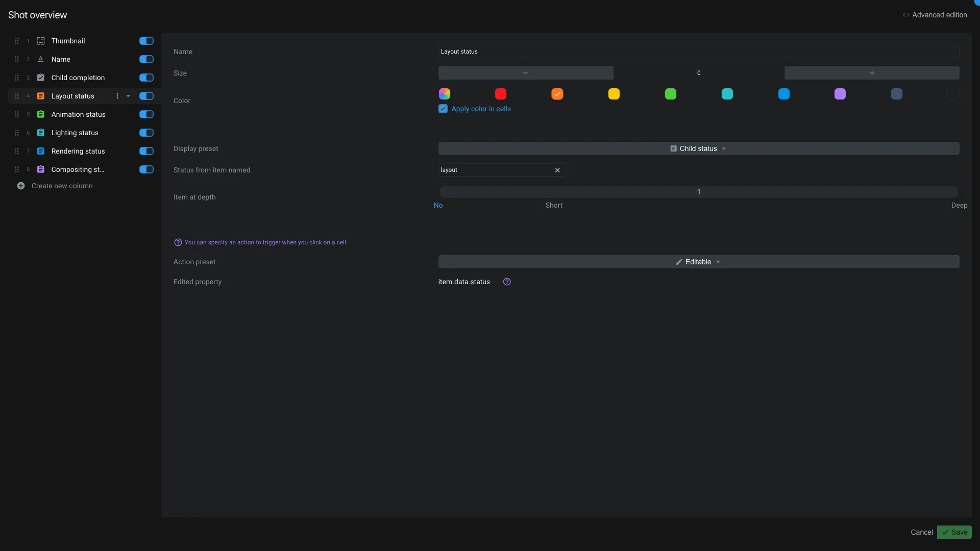This screenshot has height=551, width=980.
Task: Expand the Layout status row arrow
Action: pos(128,96)
